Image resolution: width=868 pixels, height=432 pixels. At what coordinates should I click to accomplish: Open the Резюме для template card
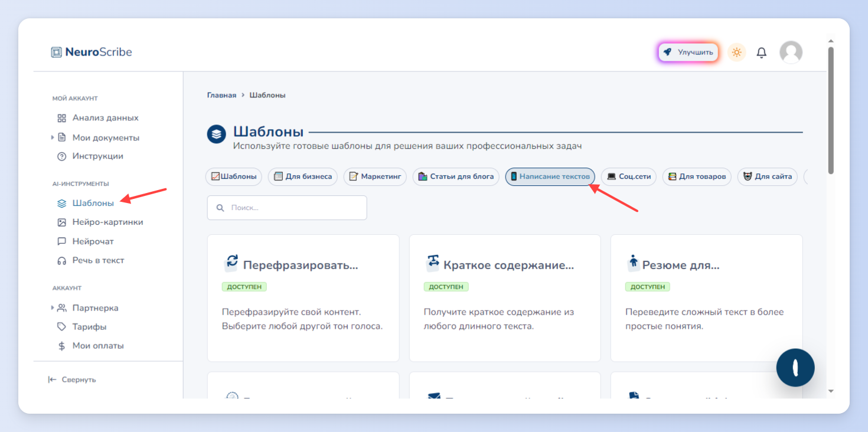706,298
